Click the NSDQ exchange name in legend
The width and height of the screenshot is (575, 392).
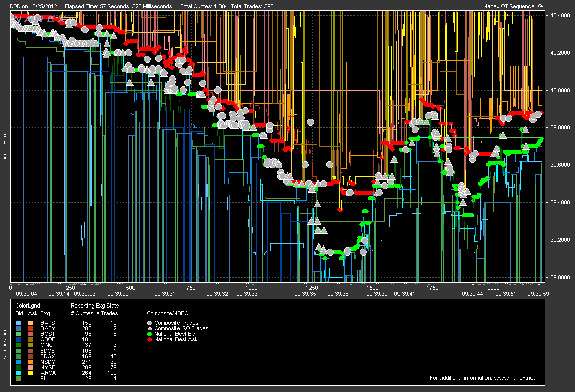pos(48,362)
